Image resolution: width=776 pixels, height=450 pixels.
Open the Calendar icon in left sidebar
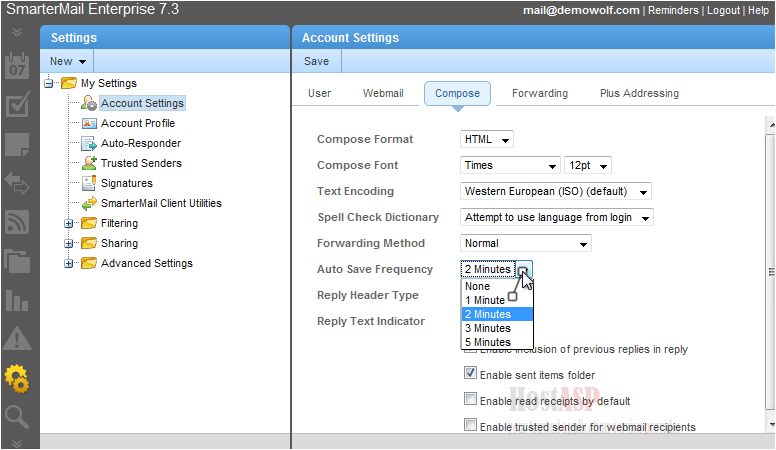click(x=17, y=66)
